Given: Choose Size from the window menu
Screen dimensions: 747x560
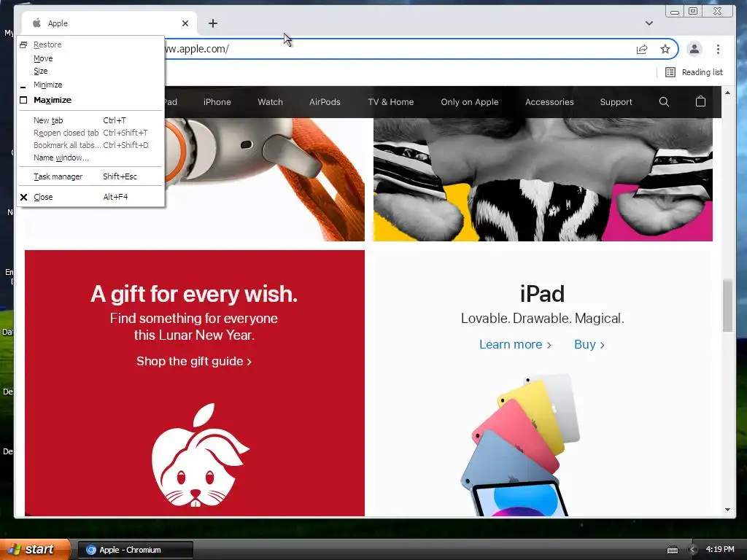Looking at the screenshot, I should [90, 71].
